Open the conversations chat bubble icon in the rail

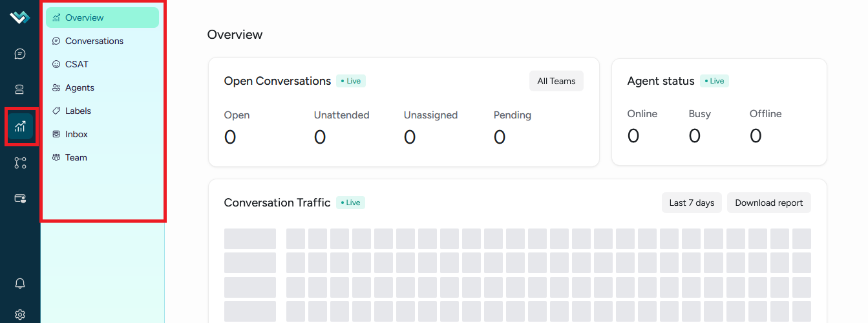(x=20, y=54)
